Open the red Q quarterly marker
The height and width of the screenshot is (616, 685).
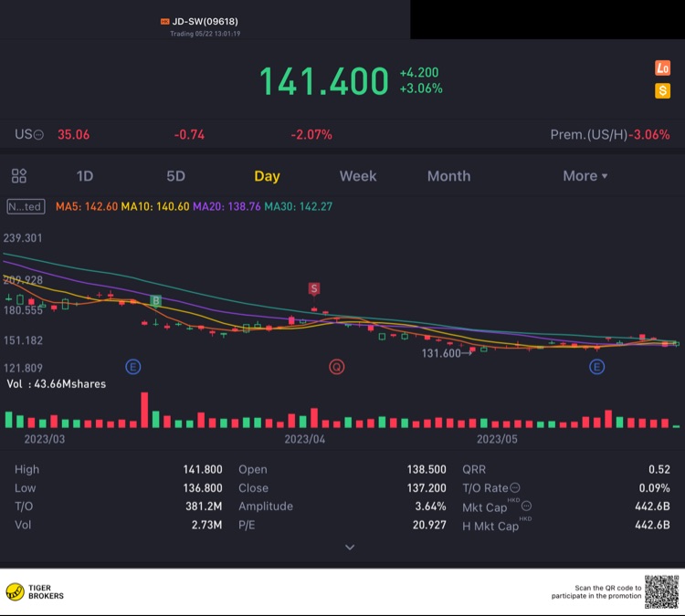click(336, 367)
